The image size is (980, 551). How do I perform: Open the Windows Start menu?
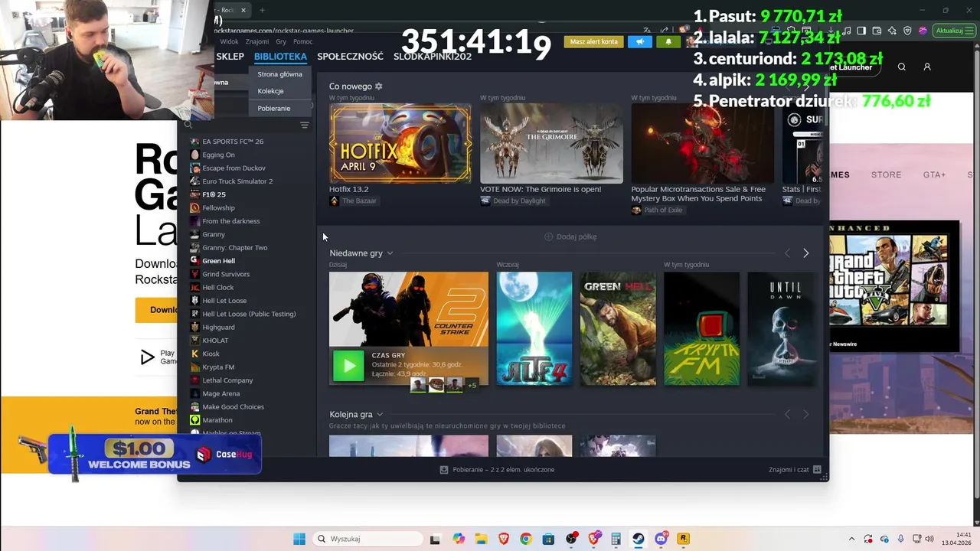point(299,539)
